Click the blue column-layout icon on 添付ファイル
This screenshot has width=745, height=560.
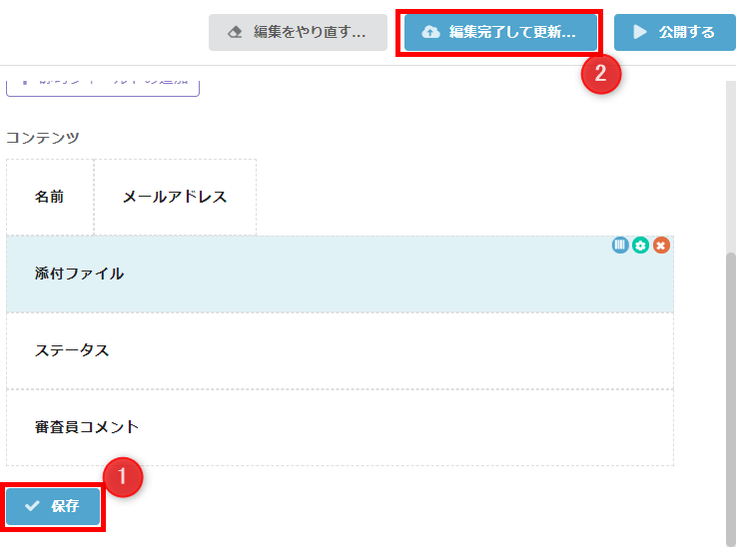619,246
